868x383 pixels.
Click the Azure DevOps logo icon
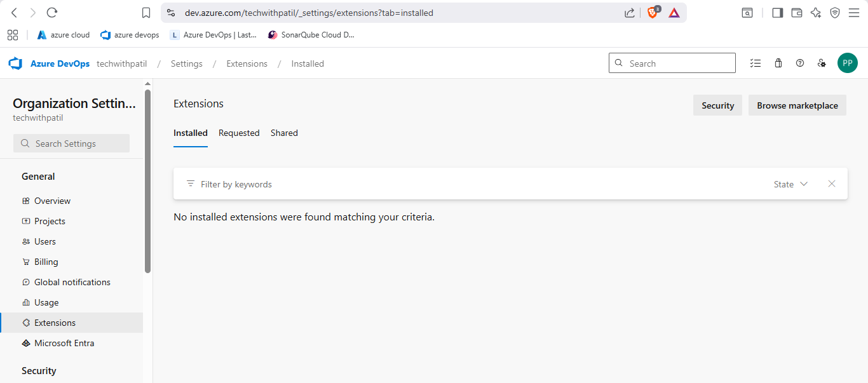[15, 64]
